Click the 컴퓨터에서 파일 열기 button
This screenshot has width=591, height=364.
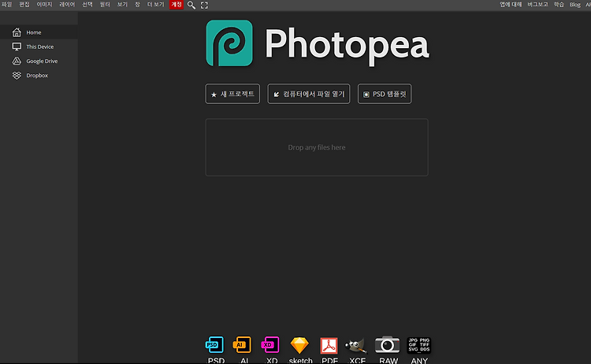(309, 94)
